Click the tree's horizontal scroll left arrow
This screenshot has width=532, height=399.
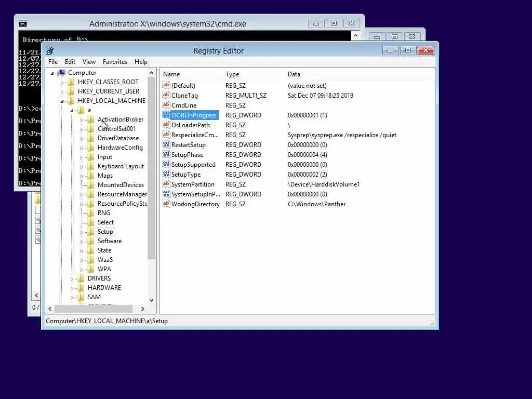tap(50, 309)
